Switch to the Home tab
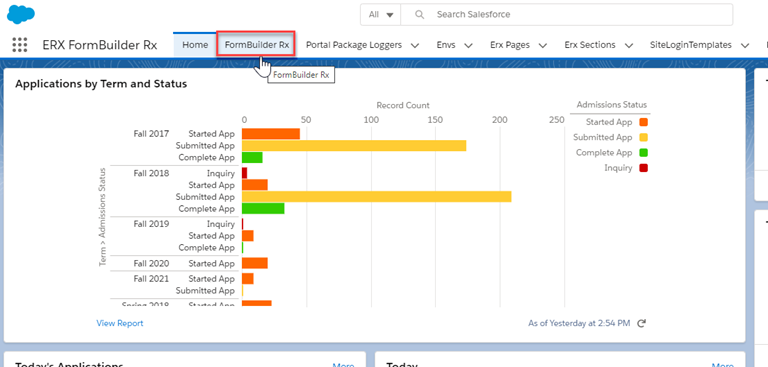The image size is (768, 367). click(195, 45)
